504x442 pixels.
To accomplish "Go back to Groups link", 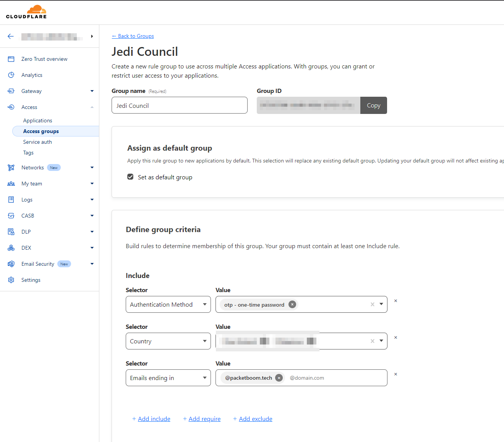I will [x=133, y=36].
